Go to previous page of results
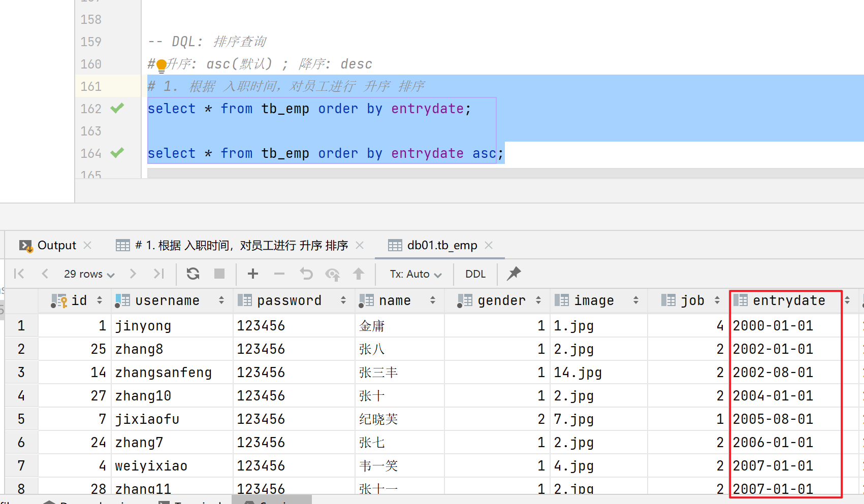The height and width of the screenshot is (504, 864). pos(45,274)
